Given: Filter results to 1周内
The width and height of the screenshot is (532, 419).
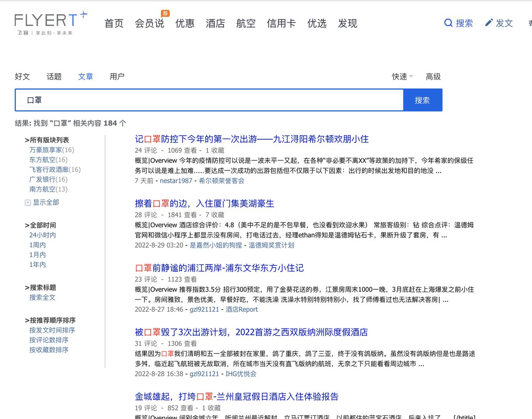Looking at the screenshot, I should point(38,245).
